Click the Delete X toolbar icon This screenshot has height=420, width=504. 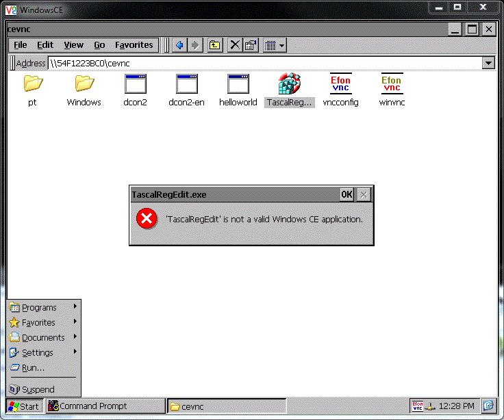click(235, 45)
